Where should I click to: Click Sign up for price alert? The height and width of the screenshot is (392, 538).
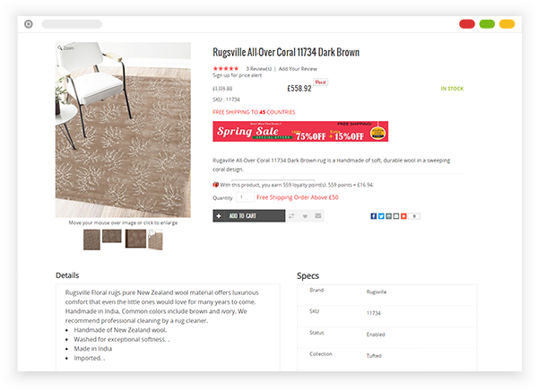[237, 75]
